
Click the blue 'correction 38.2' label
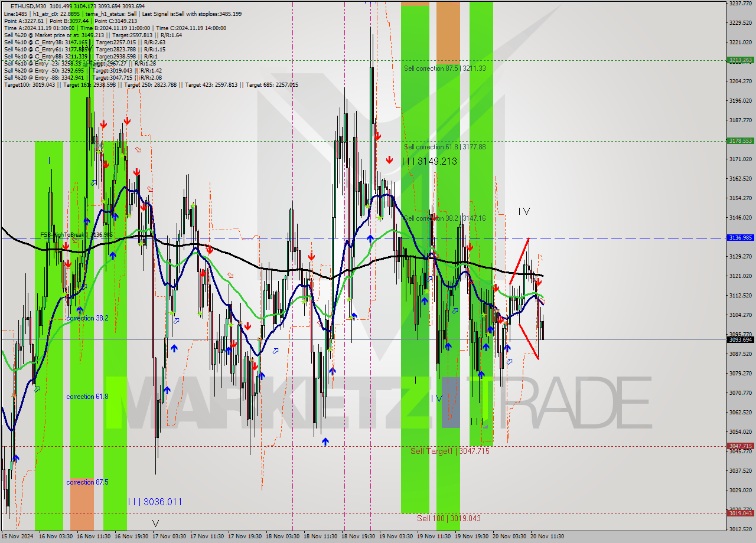coord(87,318)
